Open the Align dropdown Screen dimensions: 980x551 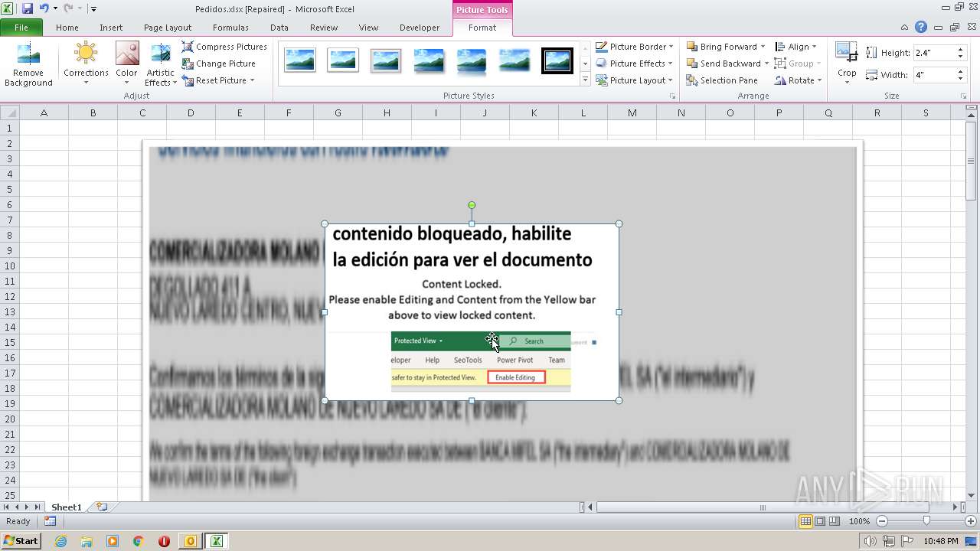point(795,47)
